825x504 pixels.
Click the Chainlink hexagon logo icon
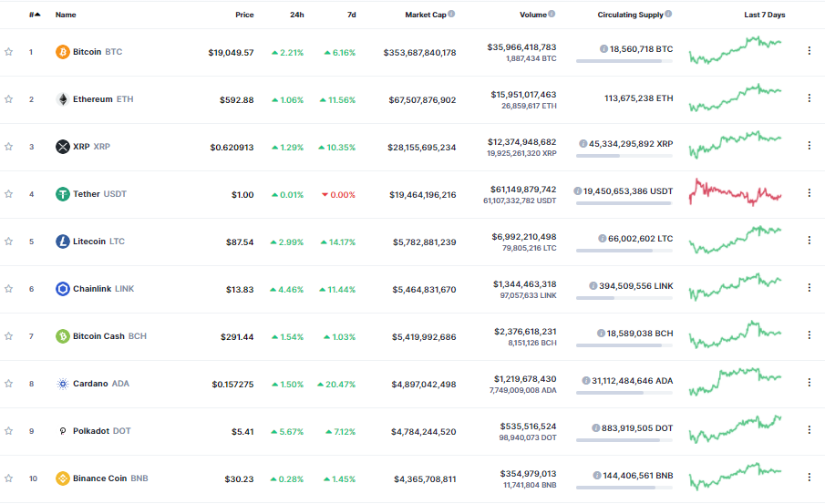click(x=62, y=289)
